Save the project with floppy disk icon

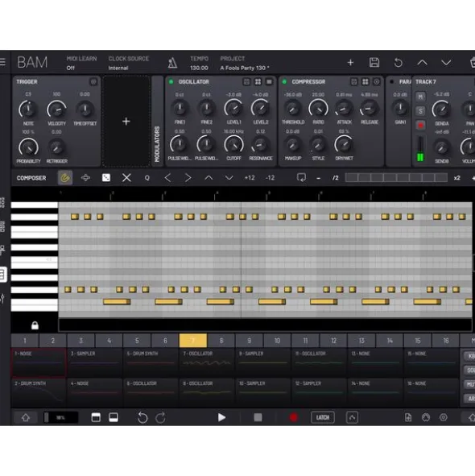click(374, 62)
